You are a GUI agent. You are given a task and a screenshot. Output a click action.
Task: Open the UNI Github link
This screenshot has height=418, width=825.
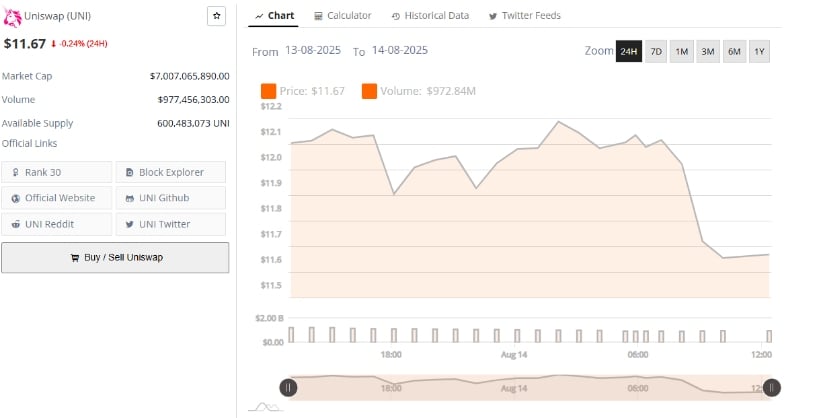(x=170, y=198)
